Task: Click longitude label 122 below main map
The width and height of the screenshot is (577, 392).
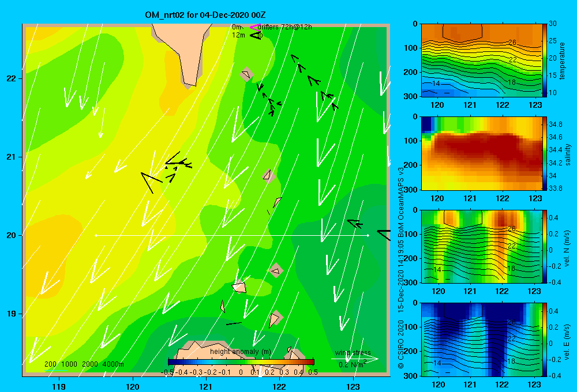Action: click(280, 386)
